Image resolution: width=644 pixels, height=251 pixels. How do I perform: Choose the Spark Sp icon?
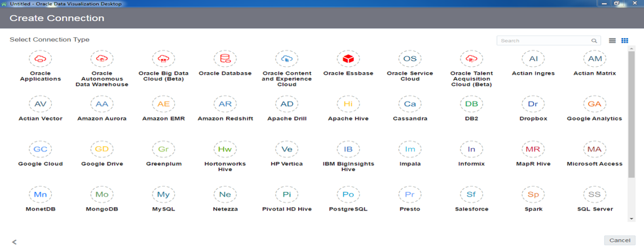[533, 194]
